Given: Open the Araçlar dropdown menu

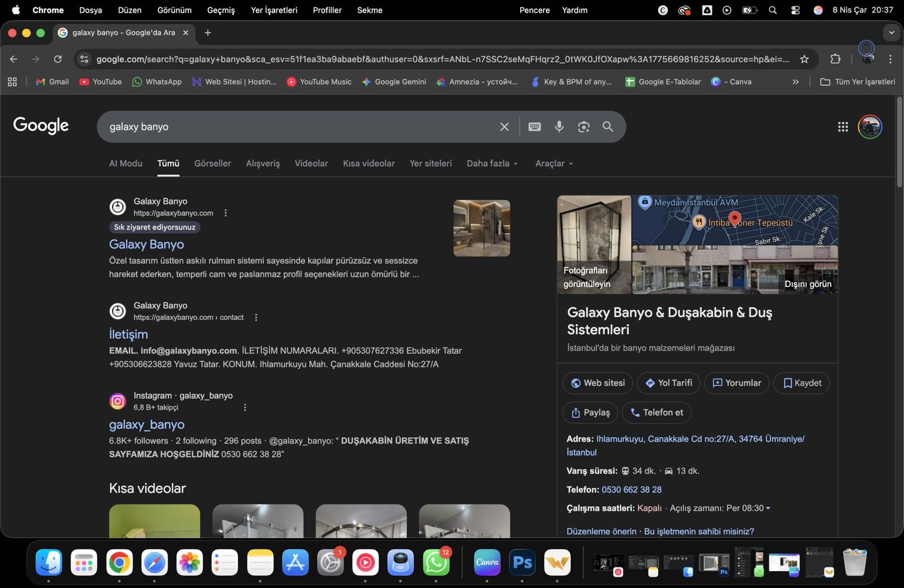Looking at the screenshot, I should click(x=554, y=163).
